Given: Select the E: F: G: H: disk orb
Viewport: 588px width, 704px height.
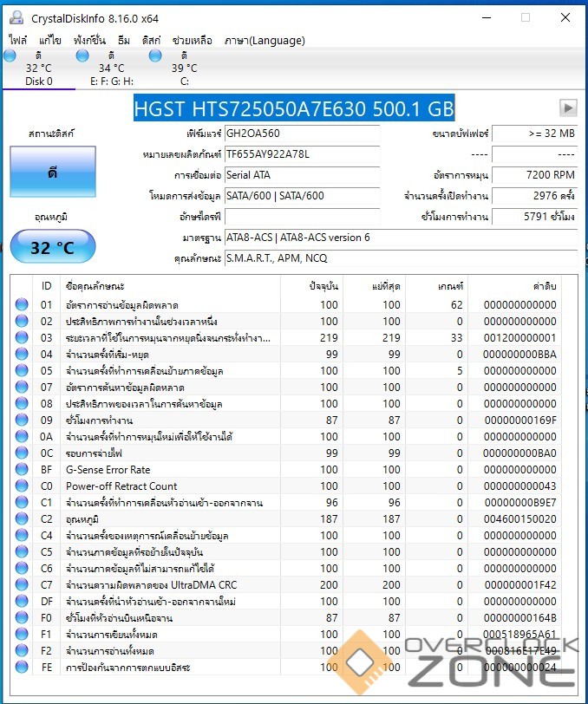Looking at the screenshot, I should coord(82,55).
